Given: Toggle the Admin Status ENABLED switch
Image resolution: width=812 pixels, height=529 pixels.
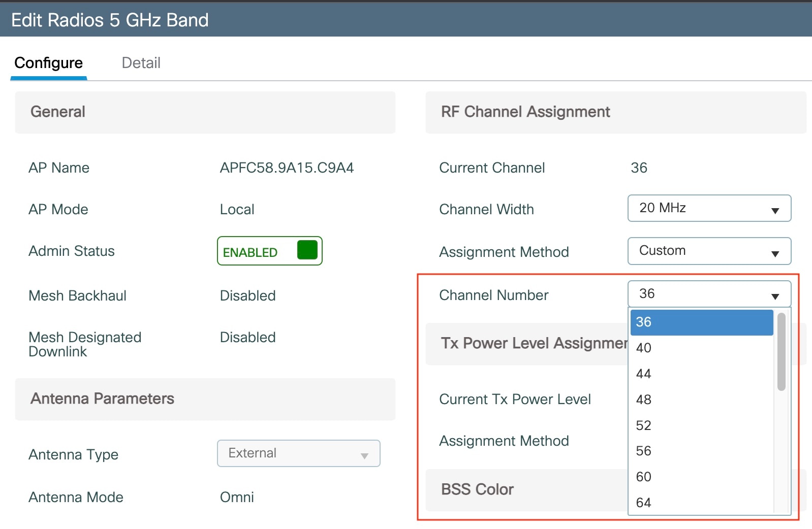Looking at the screenshot, I should 270,251.
